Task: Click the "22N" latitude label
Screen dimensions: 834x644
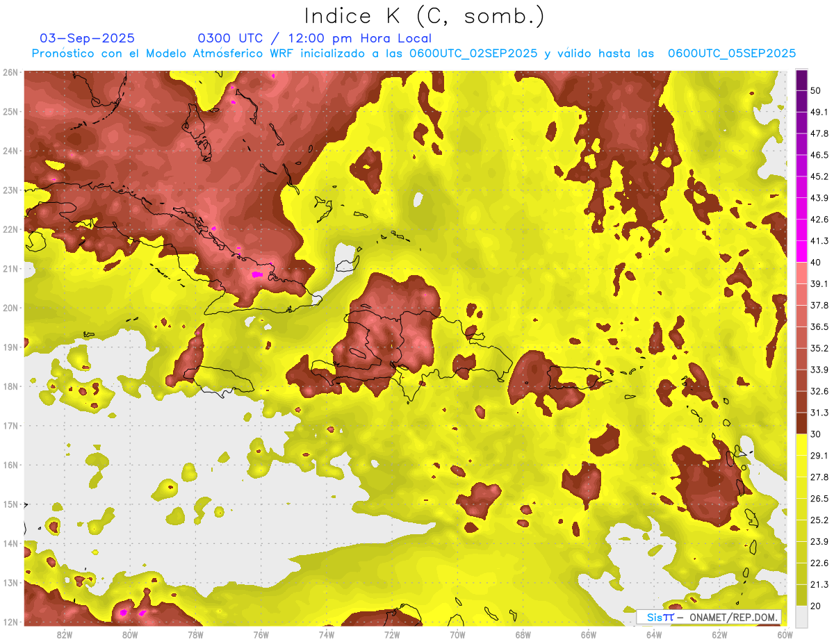Action: click(10, 229)
